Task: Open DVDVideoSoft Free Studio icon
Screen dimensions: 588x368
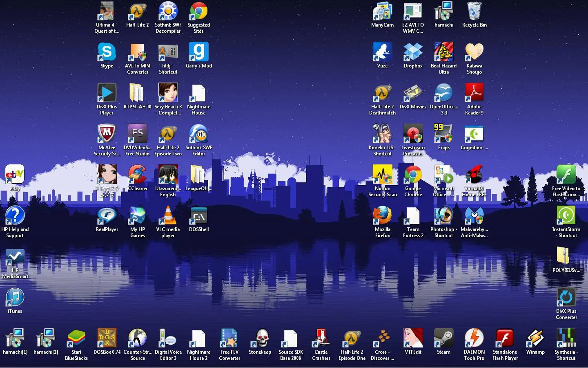Action: (138, 134)
